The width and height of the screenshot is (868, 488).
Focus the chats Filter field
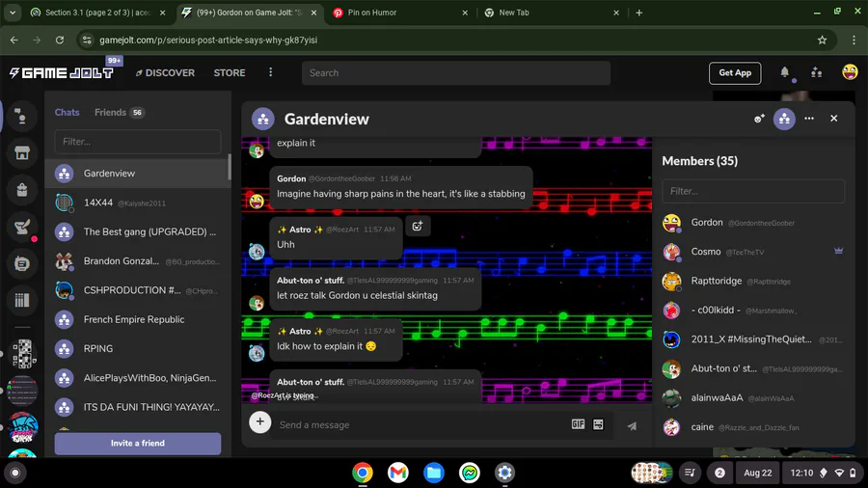137,142
